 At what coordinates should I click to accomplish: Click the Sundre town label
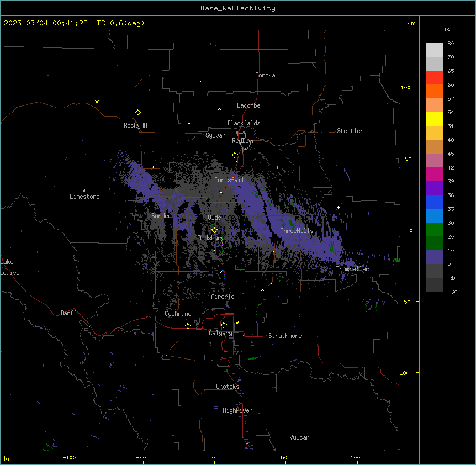point(161,216)
